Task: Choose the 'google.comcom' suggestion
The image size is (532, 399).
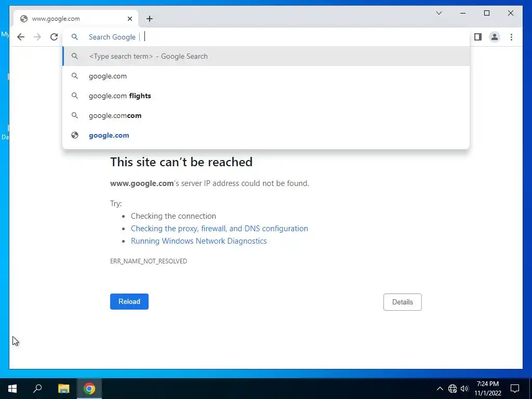Action: click(267, 115)
